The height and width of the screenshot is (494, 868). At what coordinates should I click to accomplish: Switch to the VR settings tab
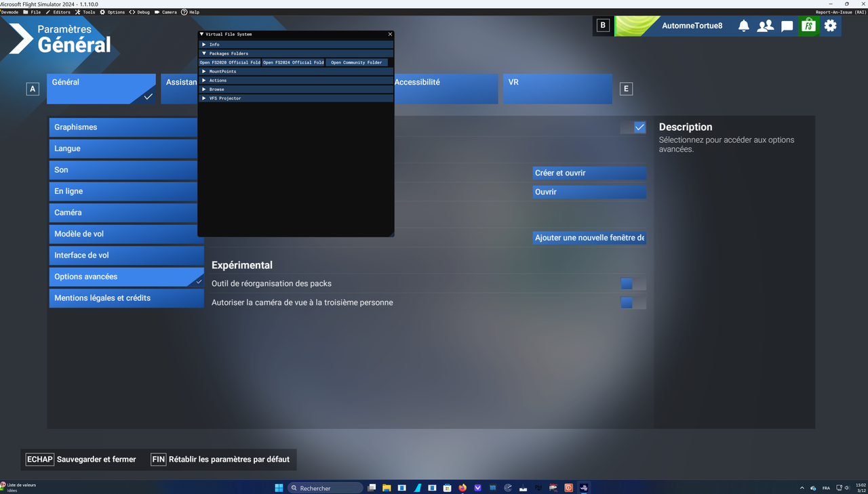point(557,89)
